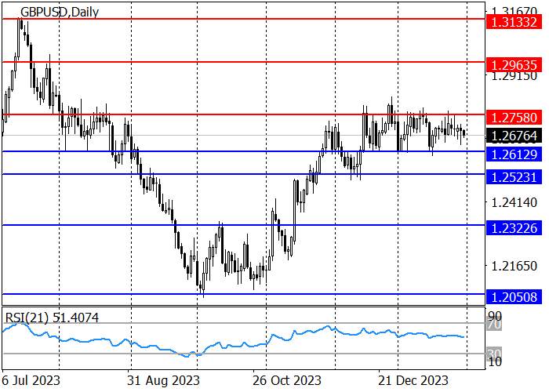Click the 1.29150 price axis value
Image resolution: width=549 pixels, height=392 pixels.
click(514, 77)
